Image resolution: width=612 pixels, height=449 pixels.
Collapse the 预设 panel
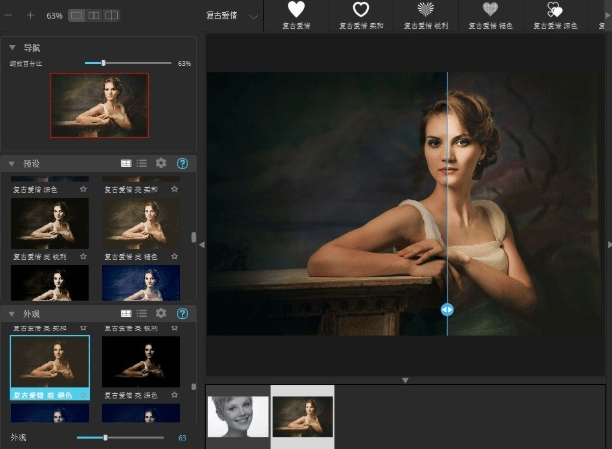pyautogui.click(x=12, y=163)
